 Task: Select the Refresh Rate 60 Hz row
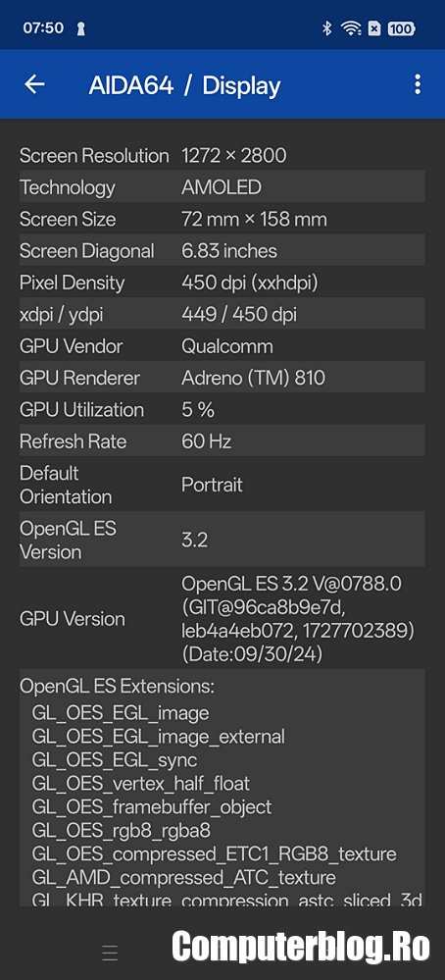pos(222,441)
